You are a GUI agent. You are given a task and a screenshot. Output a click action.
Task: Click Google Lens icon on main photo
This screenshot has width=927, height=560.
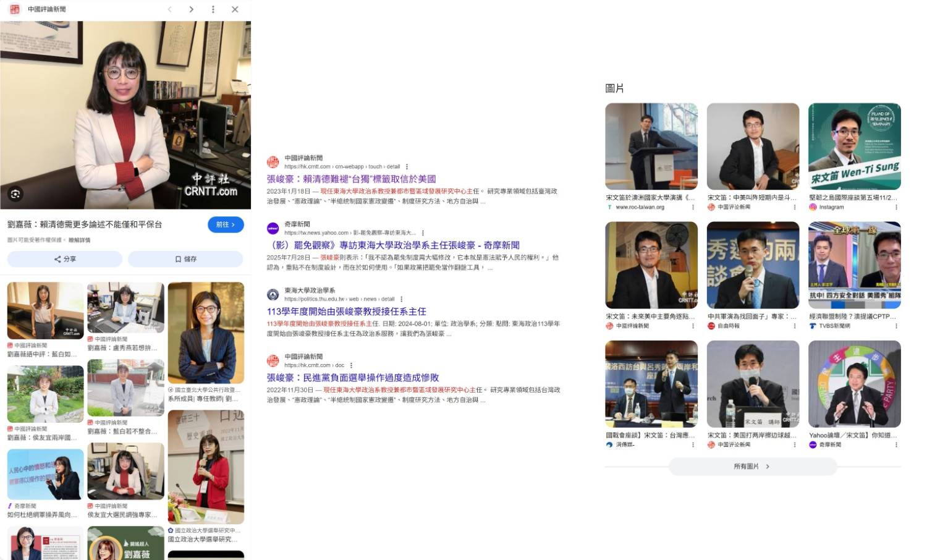[15, 194]
